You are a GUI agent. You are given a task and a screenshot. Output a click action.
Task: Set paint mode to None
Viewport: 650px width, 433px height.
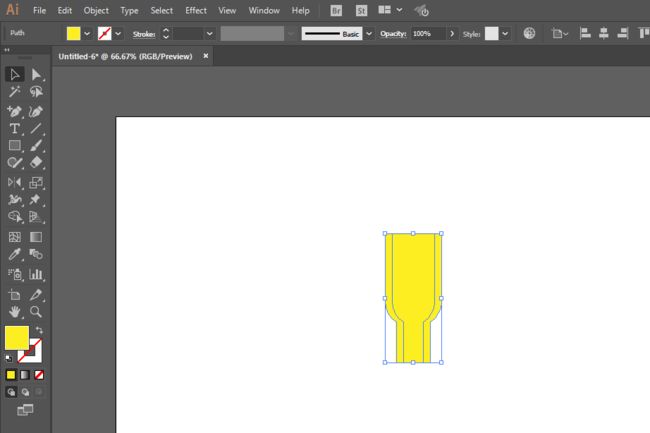tap(39, 375)
